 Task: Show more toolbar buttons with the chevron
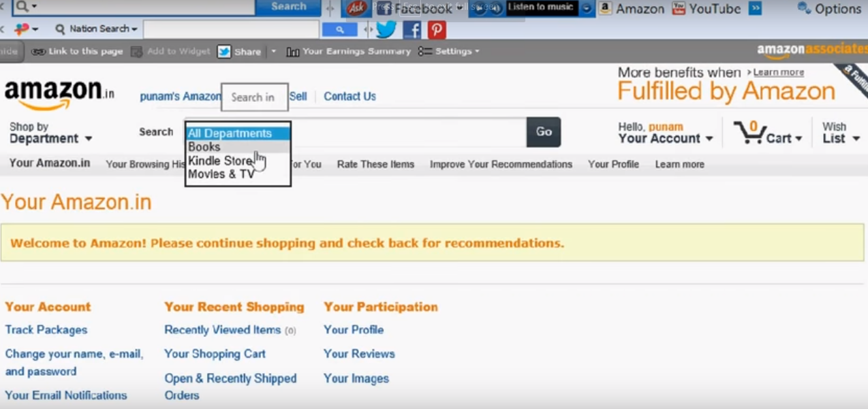point(755,8)
